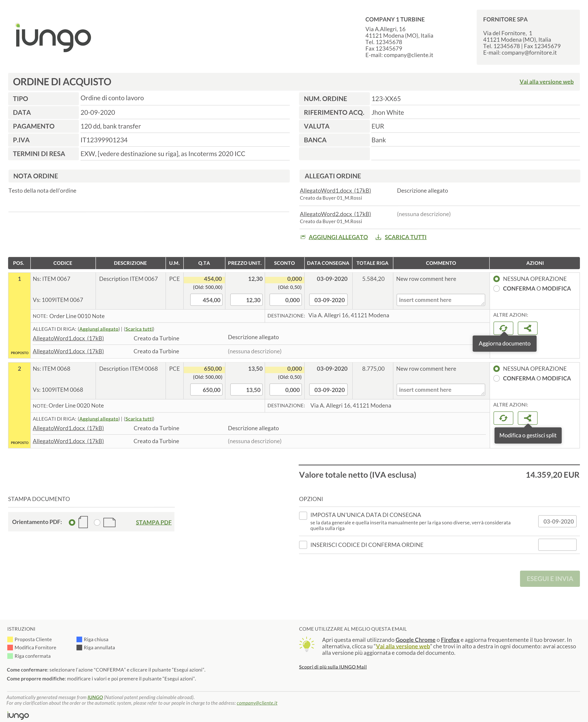The height and width of the screenshot is (722, 588).
Task: Enable Imposta un'unica data di consegna checkbox
Action: tap(303, 515)
